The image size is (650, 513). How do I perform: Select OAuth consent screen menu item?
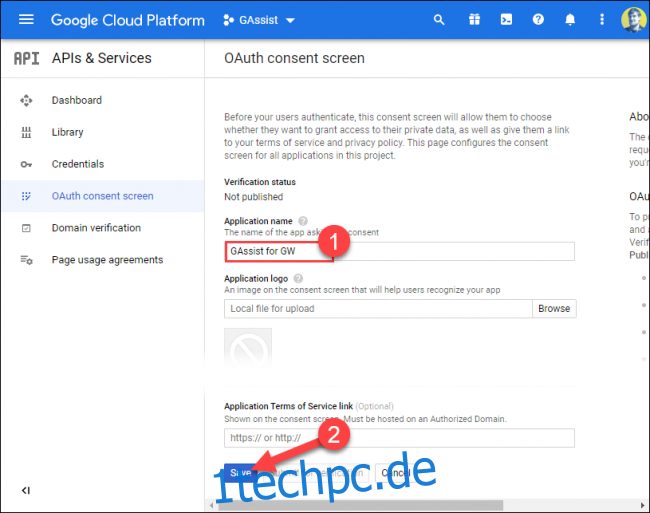pos(102,196)
